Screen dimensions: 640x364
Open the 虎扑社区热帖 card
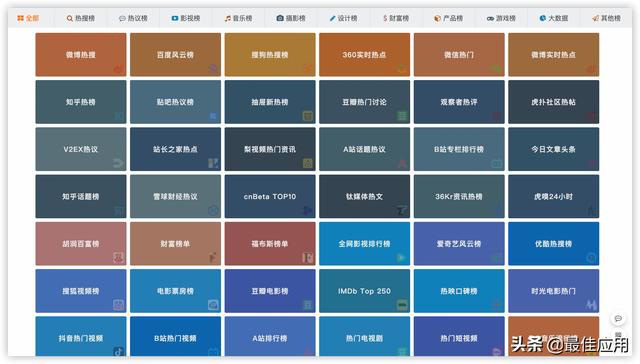tap(553, 102)
